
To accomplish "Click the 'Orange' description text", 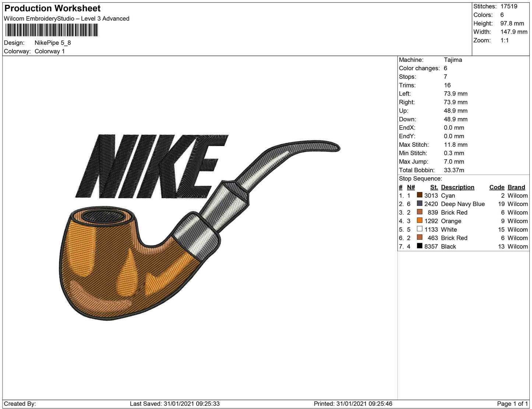I will (x=451, y=221).
